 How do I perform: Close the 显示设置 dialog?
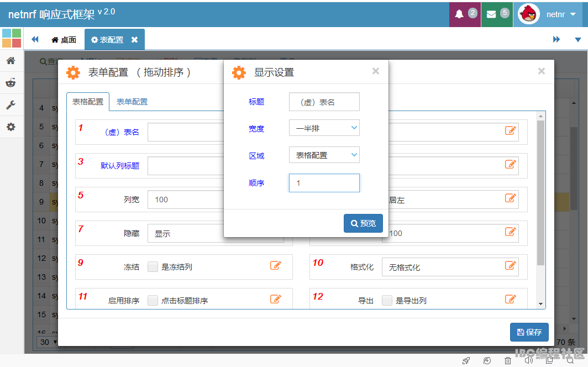click(376, 71)
